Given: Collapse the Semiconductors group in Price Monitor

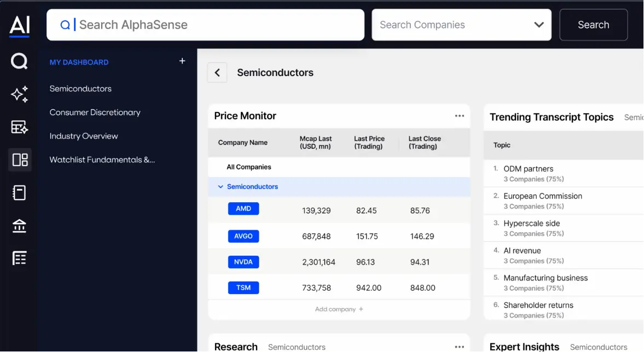Looking at the screenshot, I should (x=221, y=186).
